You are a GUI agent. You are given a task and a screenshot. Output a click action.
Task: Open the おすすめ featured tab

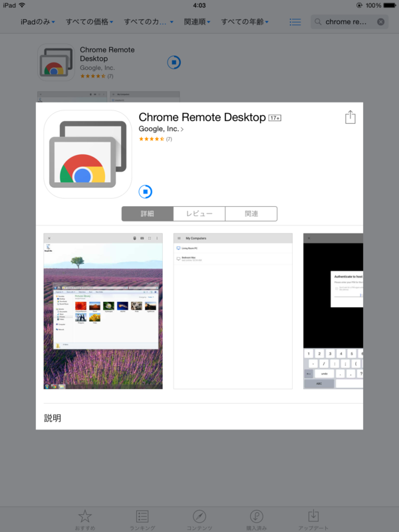point(85,520)
